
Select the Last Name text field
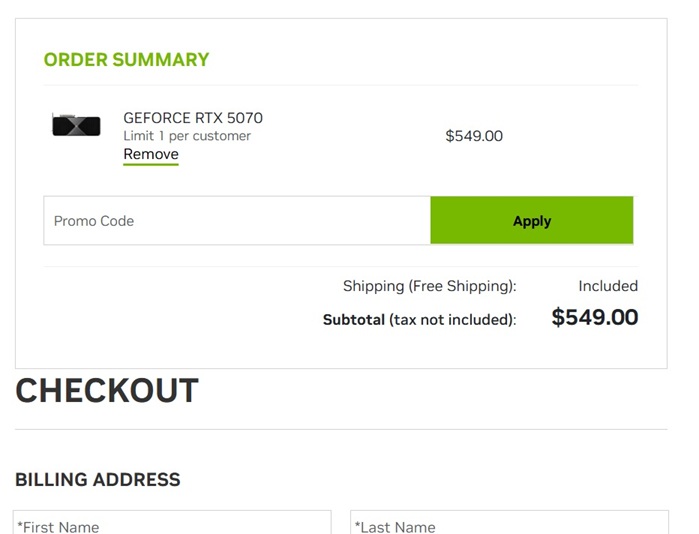[x=509, y=524]
